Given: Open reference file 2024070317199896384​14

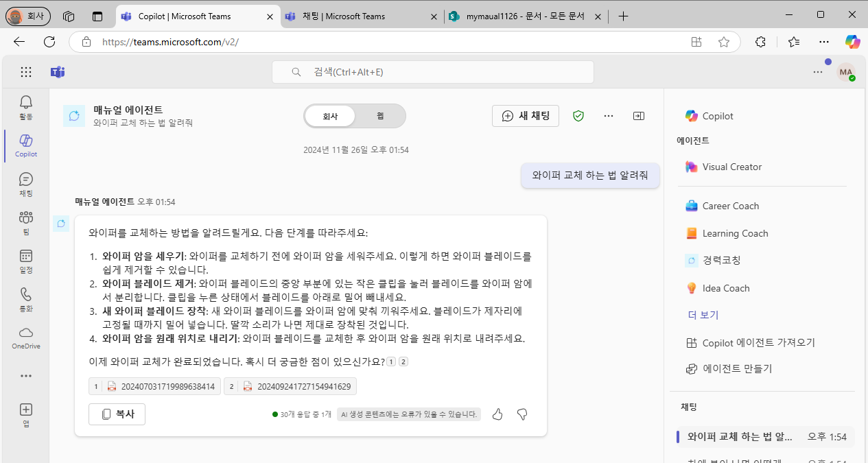Looking at the screenshot, I should [x=154, y=386].
